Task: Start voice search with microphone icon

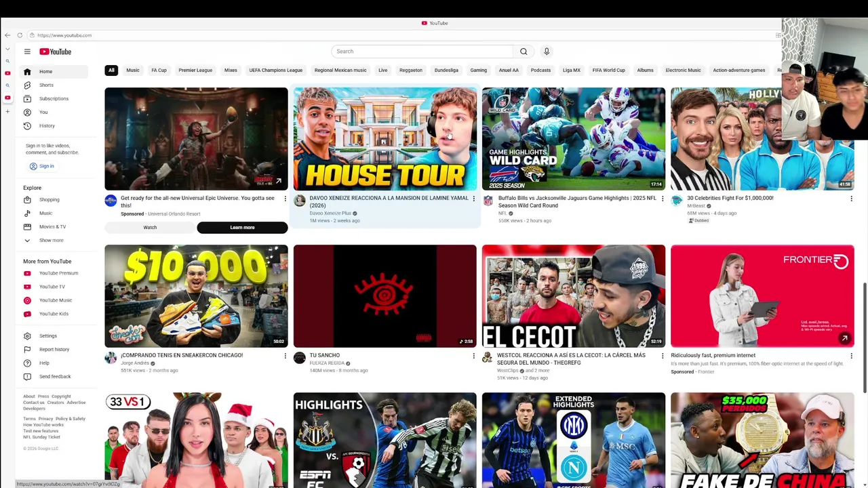Action: coord(547,52)
